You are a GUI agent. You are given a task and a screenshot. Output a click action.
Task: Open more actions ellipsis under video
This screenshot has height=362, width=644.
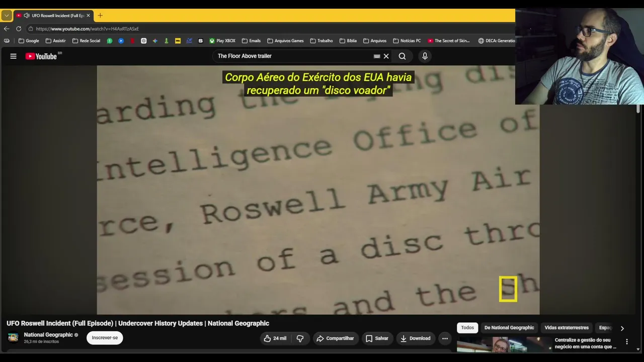(445, 338)
